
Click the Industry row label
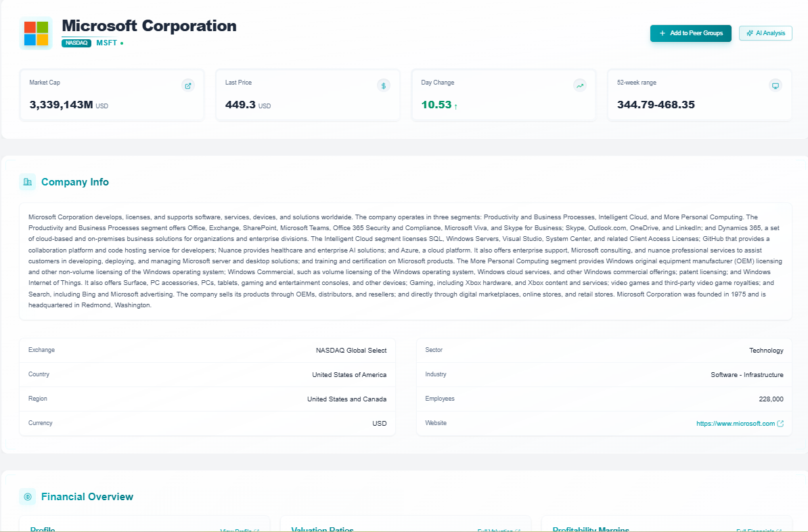435,374
